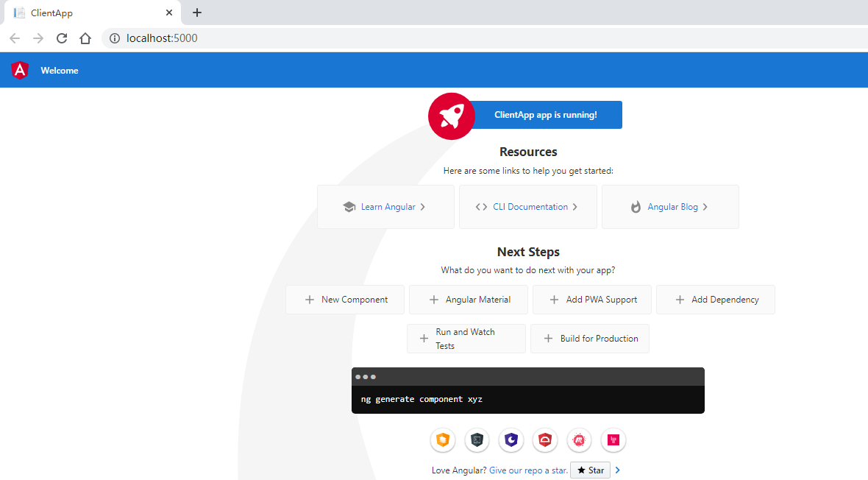Click the Star button
The height and width of the screenshot is (480, 868).
click(x=590, y=470)
